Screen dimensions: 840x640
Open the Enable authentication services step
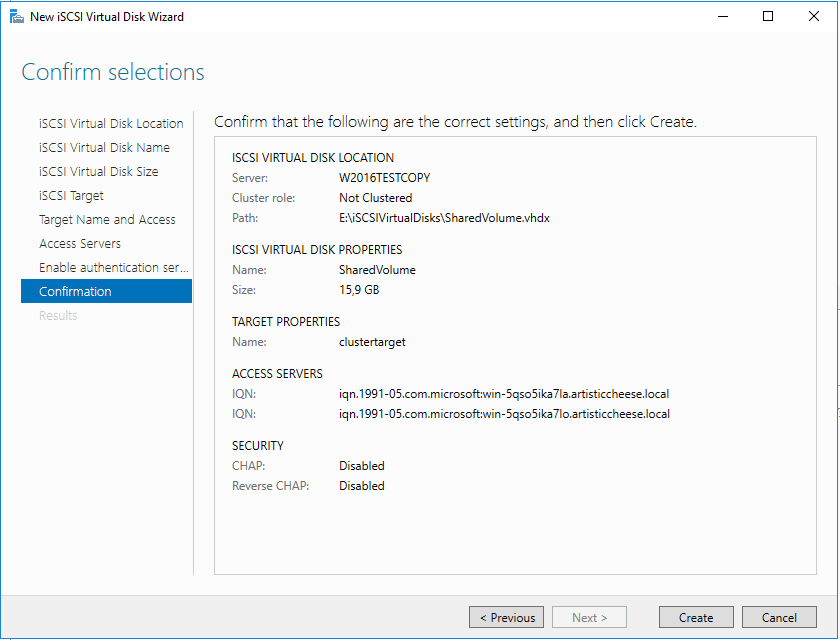click(x=113, y=268)
